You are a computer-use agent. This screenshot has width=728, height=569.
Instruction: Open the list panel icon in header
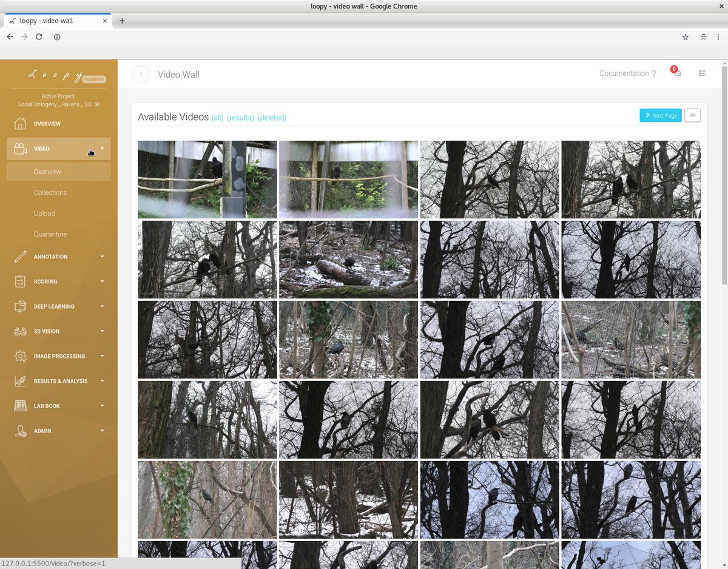[x=702, y=73]
